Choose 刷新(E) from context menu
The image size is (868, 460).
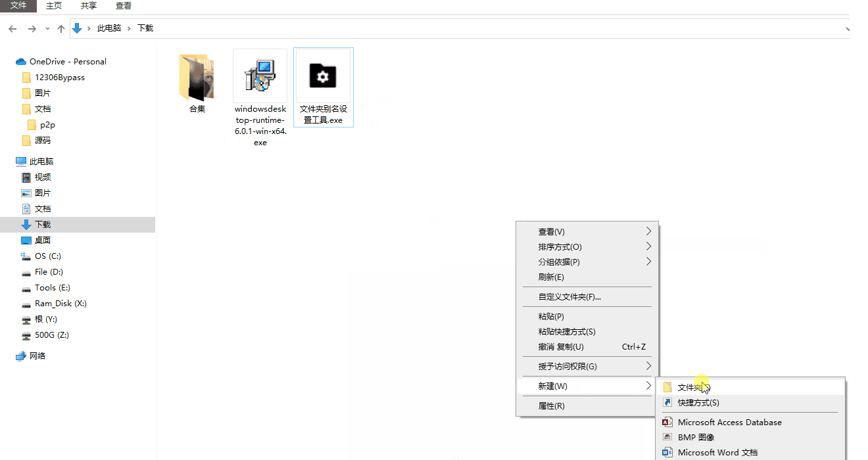coord(551,277)
